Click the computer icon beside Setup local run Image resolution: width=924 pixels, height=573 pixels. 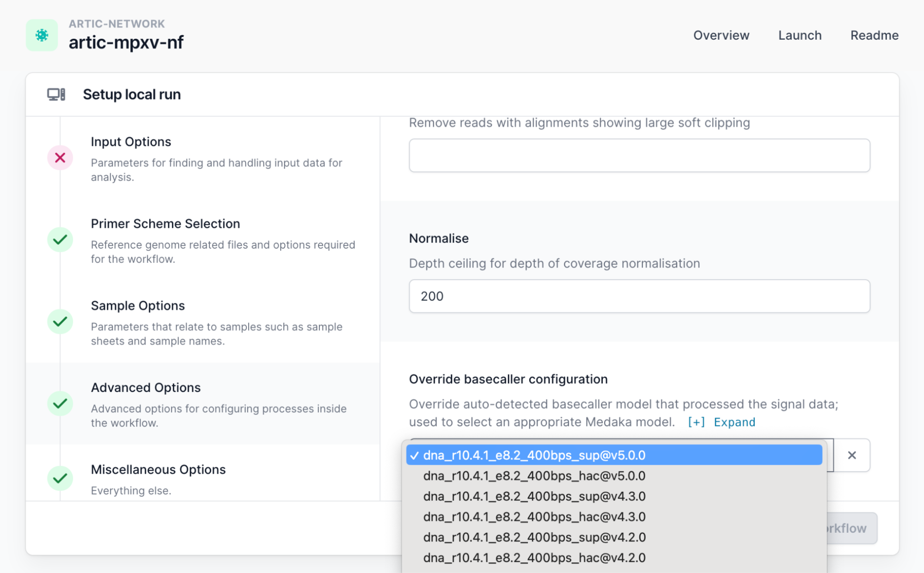pos(56,94)
